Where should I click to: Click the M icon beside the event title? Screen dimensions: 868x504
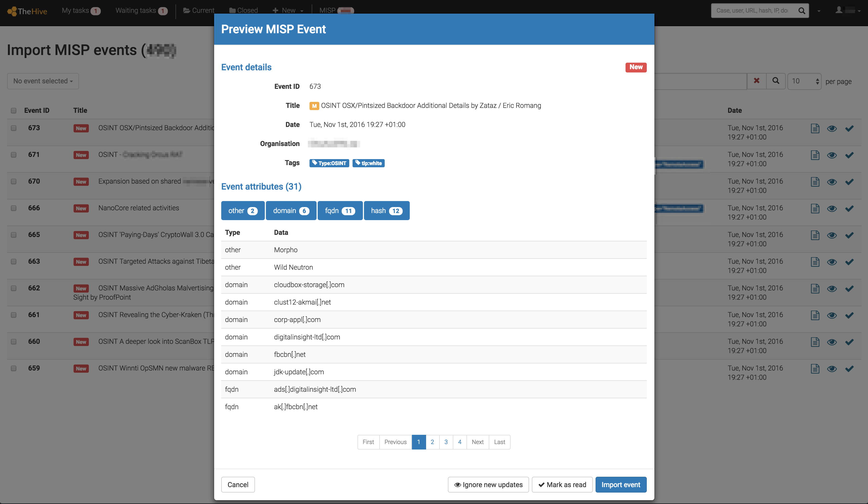tap(314, 106)
